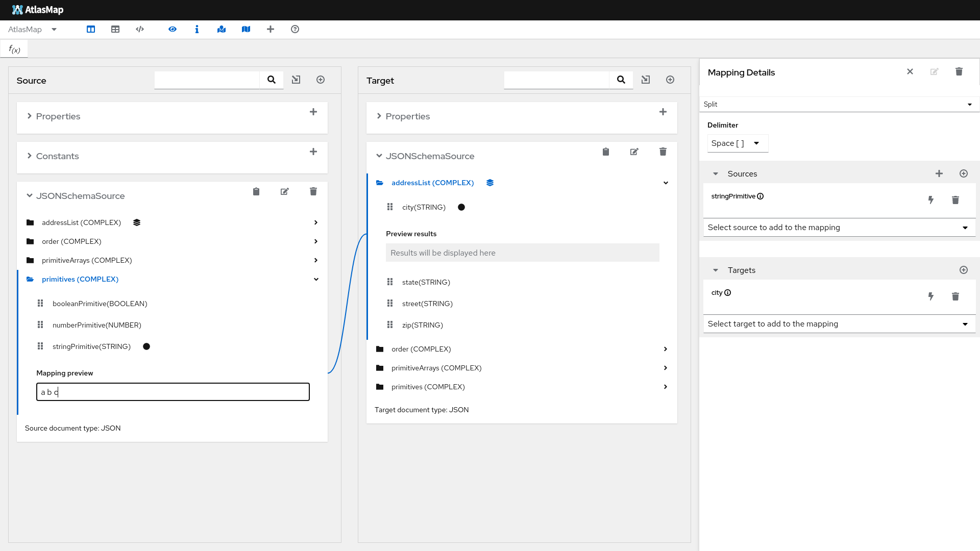Image resolution: width=980 pixels, height=551 pixels.
Task: Click the lightning icon next to stringPrimitive
Action: (x=932, y=200)
